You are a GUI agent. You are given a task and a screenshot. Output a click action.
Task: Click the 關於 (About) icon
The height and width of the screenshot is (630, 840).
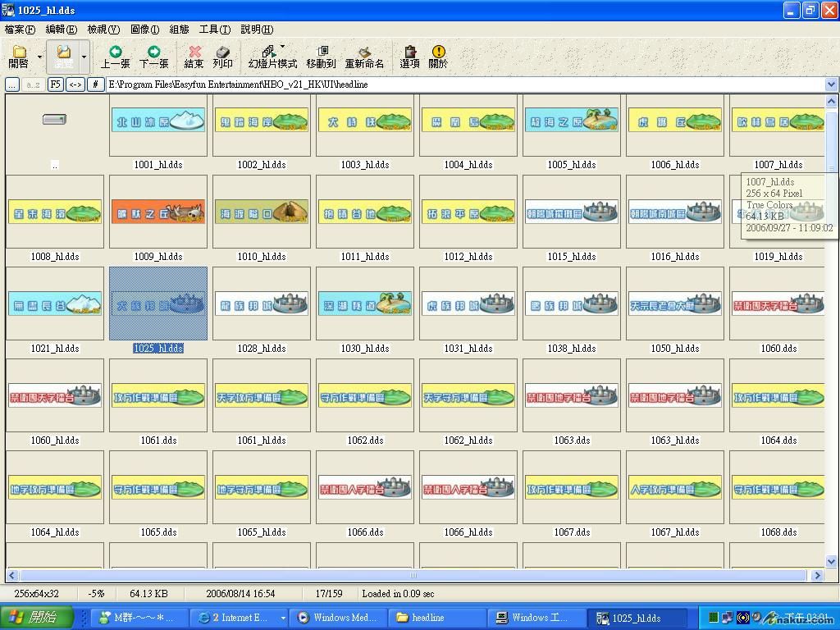click(x=438, y=52)
